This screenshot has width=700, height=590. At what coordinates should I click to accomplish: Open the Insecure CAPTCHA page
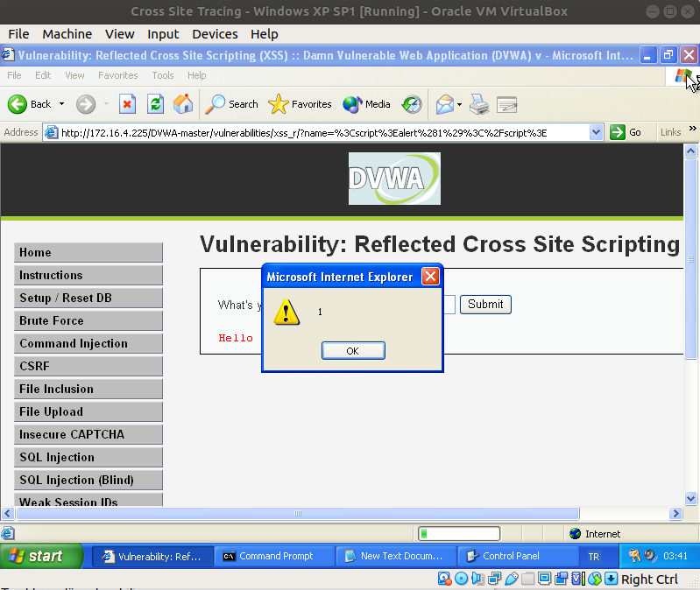[x=88, y=434]
